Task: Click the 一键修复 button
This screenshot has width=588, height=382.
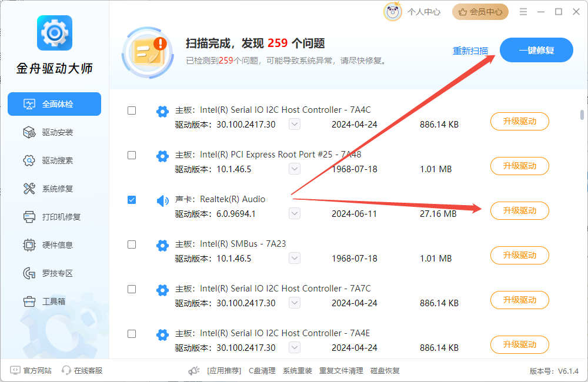Action: [x=536, y=50]
